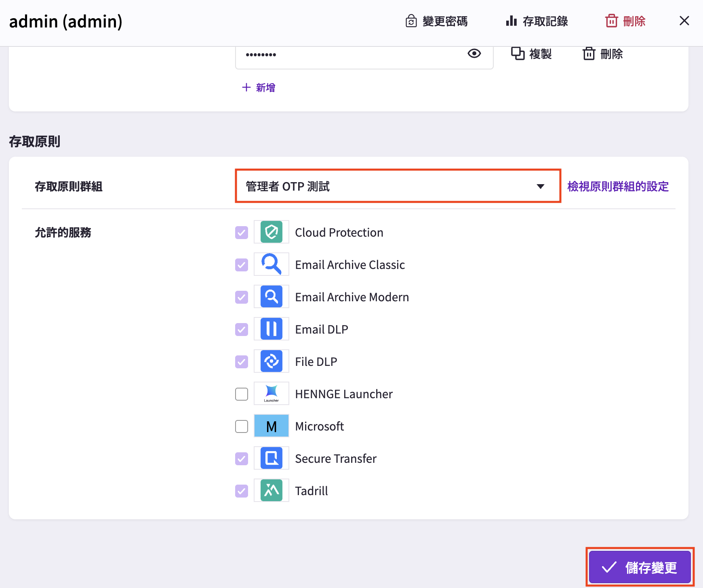This screenshot has height=588, width=703.
Task: Click 刪除 text beside password row
Action: click(612, 54)
